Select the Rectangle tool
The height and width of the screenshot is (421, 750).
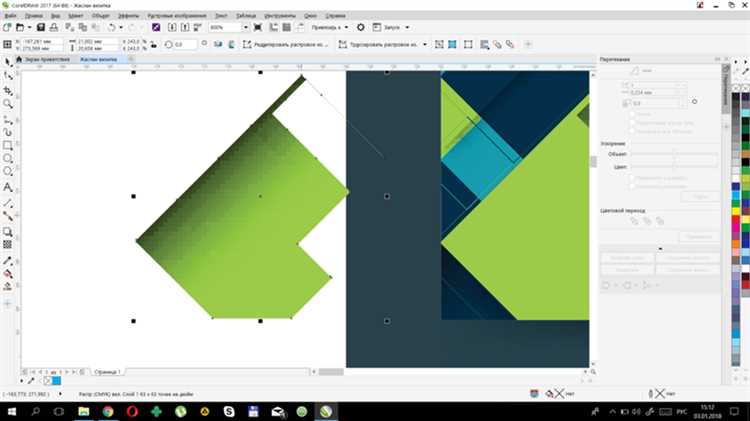[x=8, y=145]
